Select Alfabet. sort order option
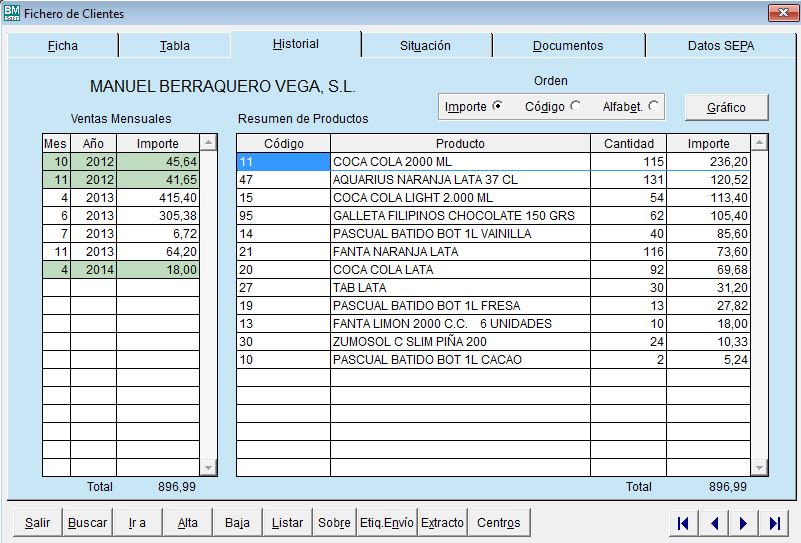The image size is (801, 543). (653, 106)
